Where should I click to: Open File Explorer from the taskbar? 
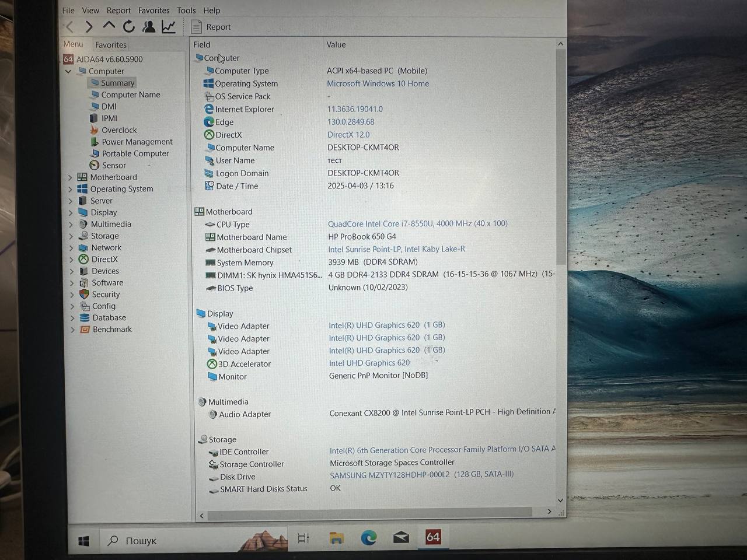tap(336, 538)
